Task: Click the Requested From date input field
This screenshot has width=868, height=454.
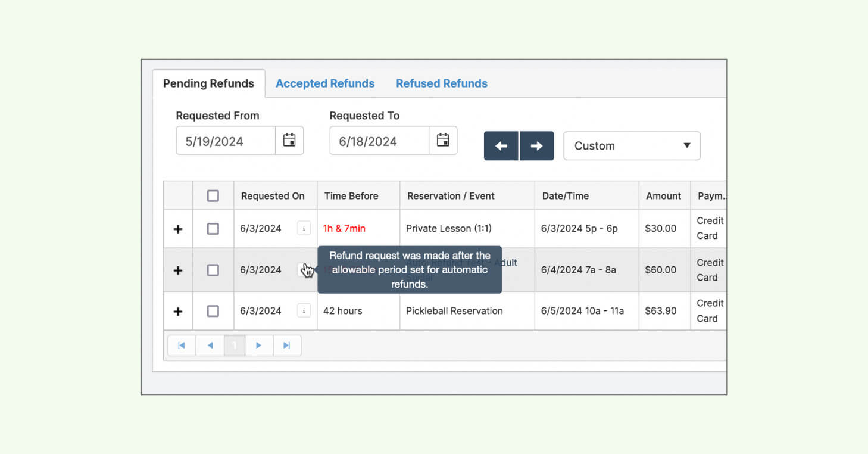Action: tap(226, 141)
